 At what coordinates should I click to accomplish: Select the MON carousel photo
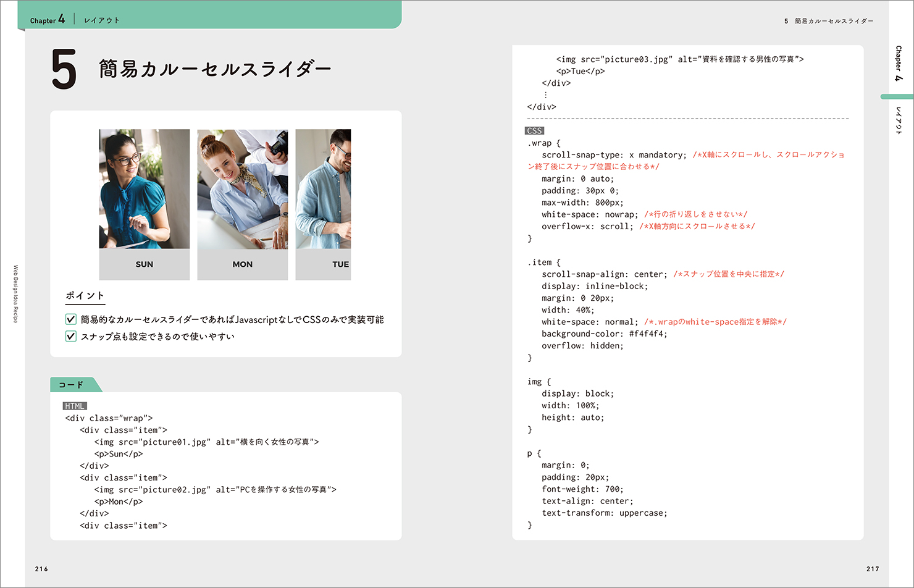pos(242,188)
